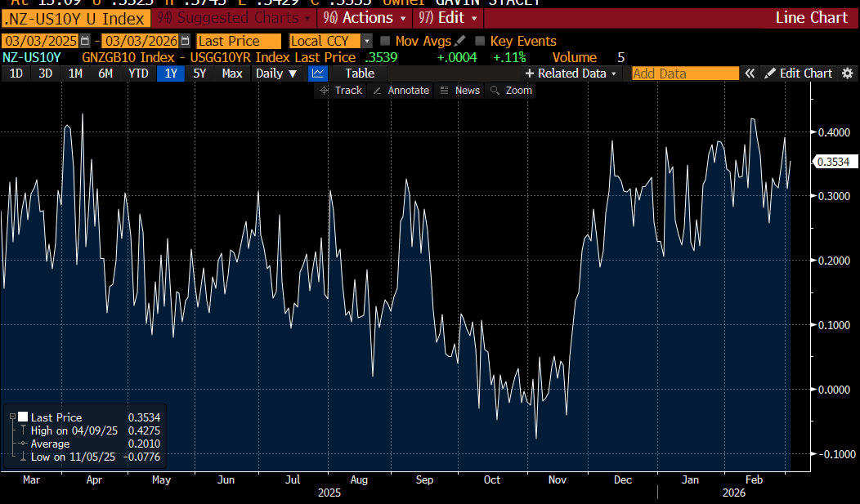The image size is (860, 504).
Task: Collapse panel with double-chevron icon
Action: click(750, 74)
